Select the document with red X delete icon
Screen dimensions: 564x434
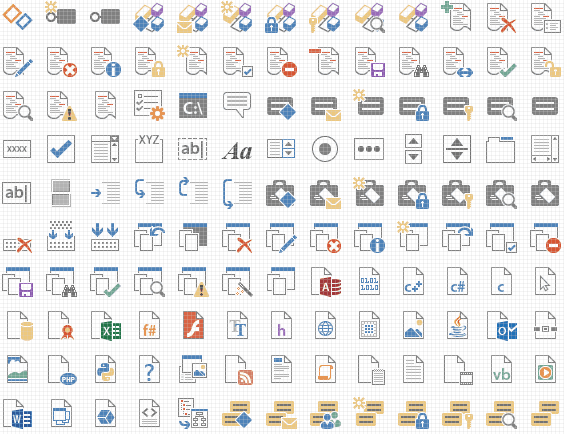[501, 17]
